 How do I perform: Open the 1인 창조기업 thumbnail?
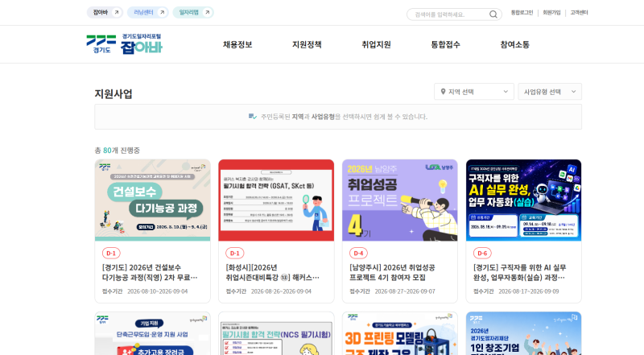pos(524,333)
